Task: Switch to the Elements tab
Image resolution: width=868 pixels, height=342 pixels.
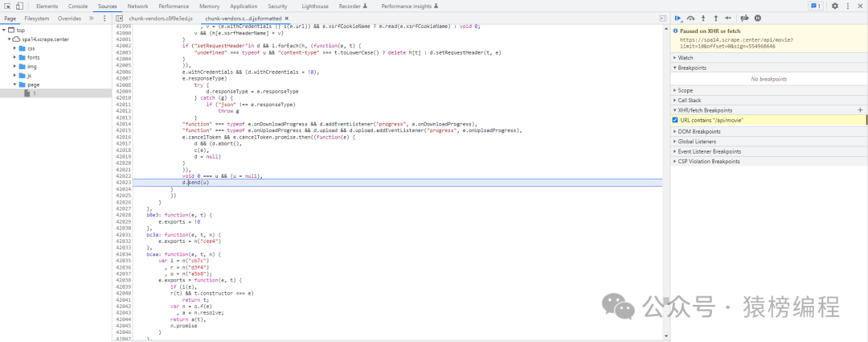Action: pos(47,6)
